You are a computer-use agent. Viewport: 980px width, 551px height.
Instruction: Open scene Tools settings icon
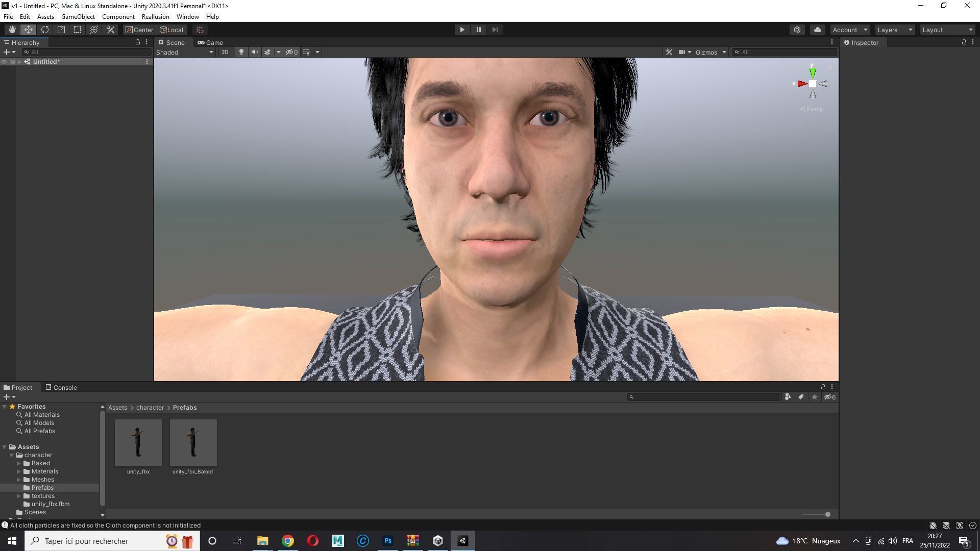click(669, 52)
